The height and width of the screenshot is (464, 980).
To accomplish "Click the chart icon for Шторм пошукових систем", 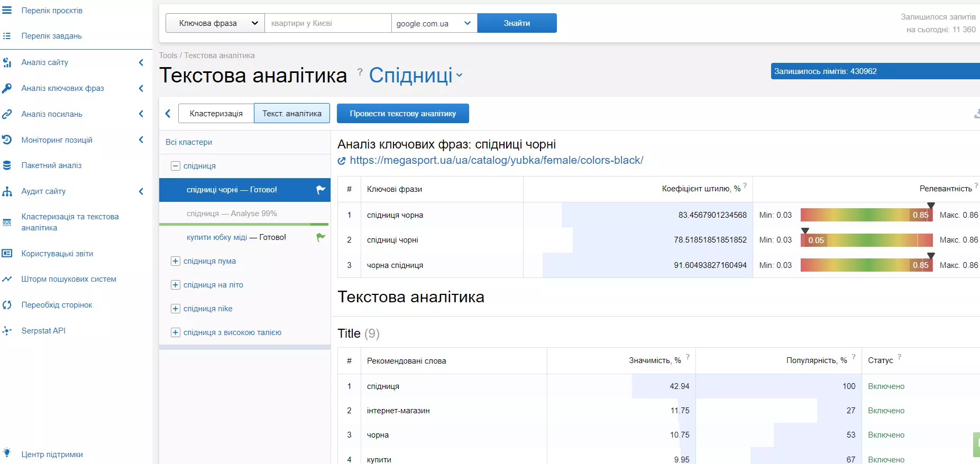I will (x=7, y=279).
